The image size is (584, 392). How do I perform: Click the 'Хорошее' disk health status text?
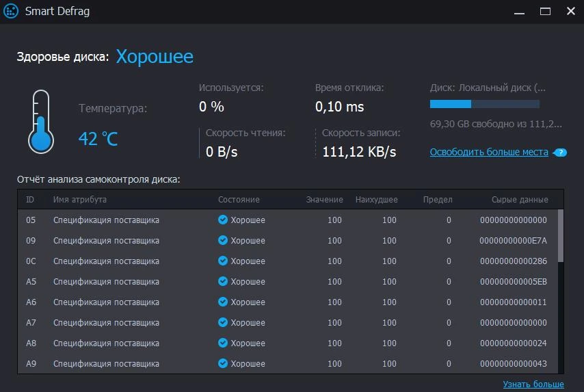(155, 57)
